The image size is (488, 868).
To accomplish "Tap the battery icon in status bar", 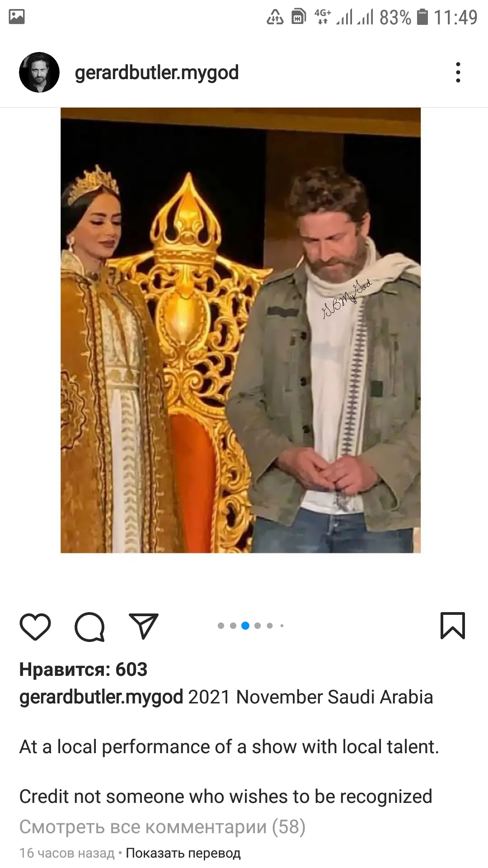I will pyautogui.click(x=422, y=17).
